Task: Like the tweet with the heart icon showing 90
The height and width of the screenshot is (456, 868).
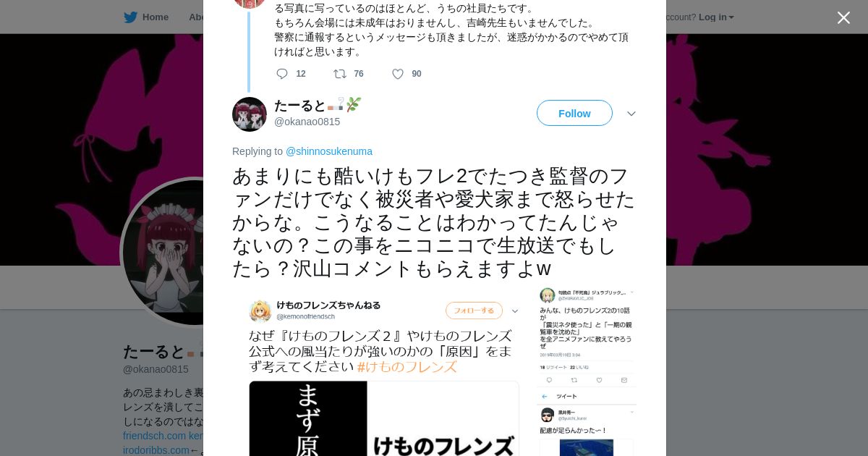Action: (x=398, y=74)
